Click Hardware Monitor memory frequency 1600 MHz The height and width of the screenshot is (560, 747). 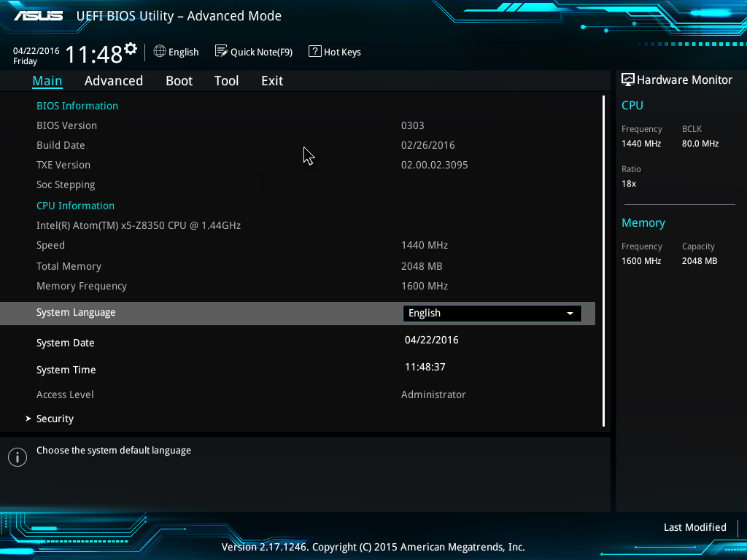(x=641, y=261)
